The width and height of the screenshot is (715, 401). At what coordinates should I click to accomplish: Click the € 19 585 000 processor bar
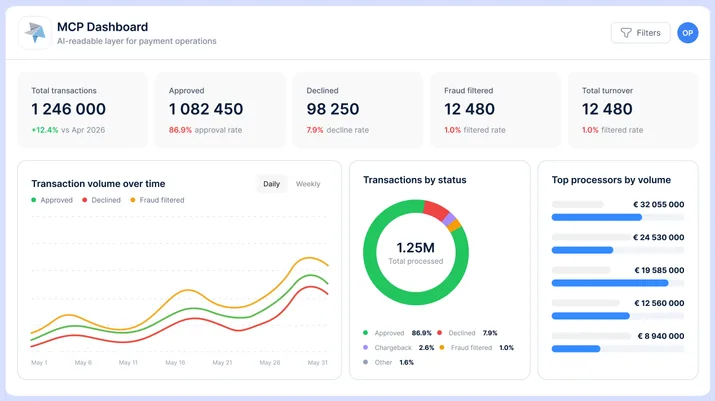coord(618,283)
